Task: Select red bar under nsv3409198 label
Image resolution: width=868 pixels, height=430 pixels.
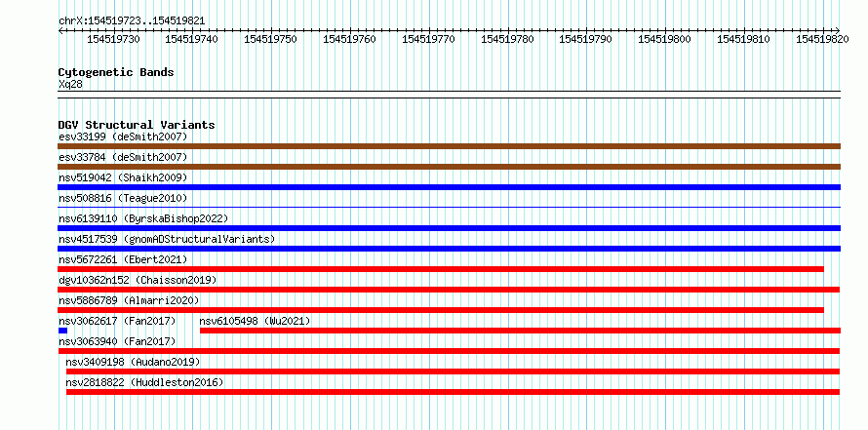Action: (x=453, y=371)
